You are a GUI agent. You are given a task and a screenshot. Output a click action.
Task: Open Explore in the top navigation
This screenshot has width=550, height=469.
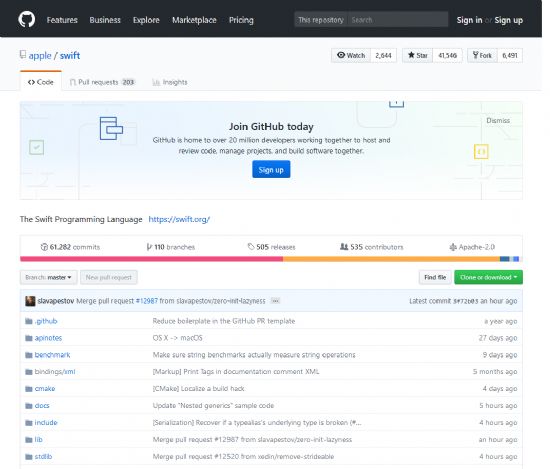(x=146, y=20)
